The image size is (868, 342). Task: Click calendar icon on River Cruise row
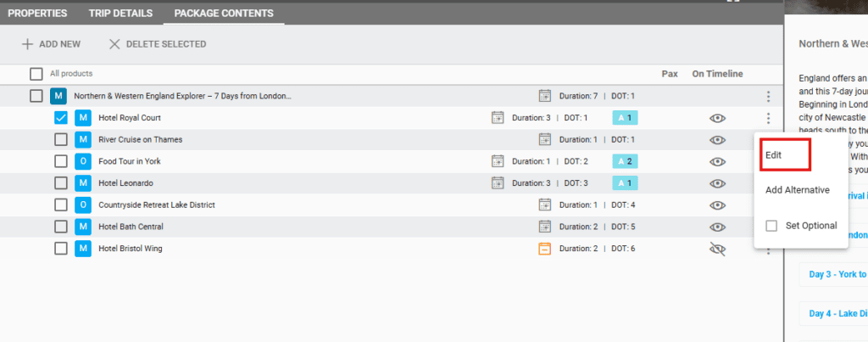[x=545, y=139]
